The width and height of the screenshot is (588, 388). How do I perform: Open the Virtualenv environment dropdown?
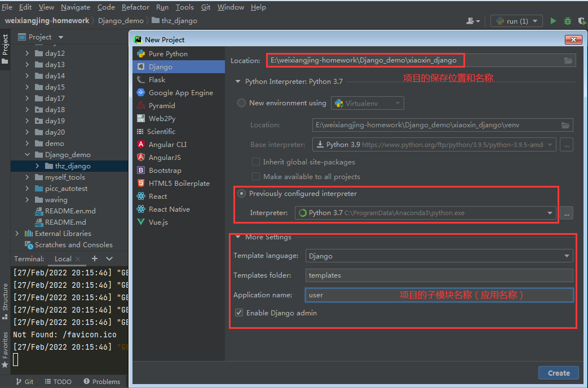pos(367,104)
